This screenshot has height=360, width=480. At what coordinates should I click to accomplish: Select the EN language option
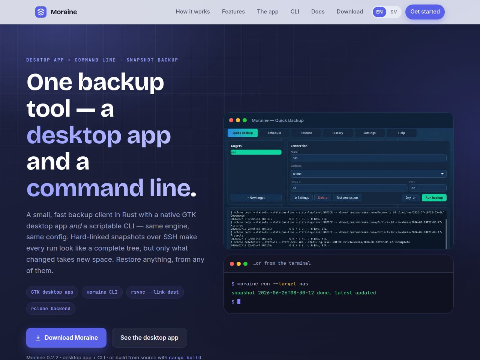(379, 12)
